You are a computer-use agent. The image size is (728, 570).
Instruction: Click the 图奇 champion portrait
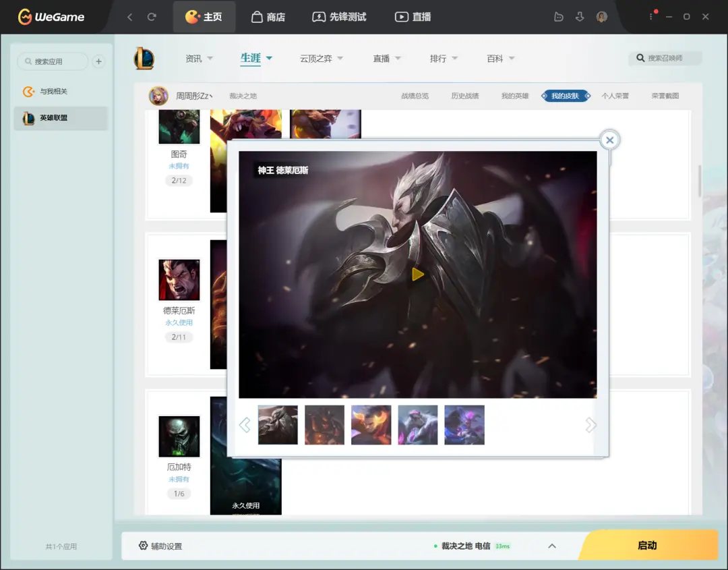click(179, 127)
